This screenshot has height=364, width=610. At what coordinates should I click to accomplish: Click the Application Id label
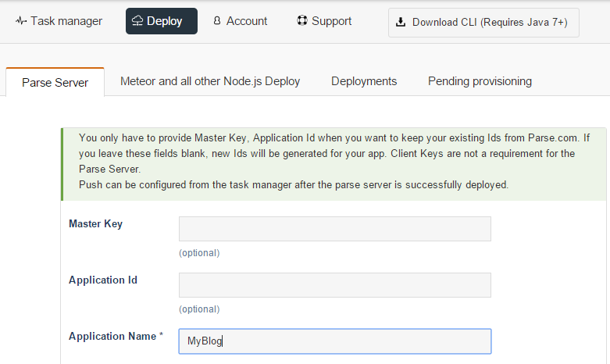103,280
